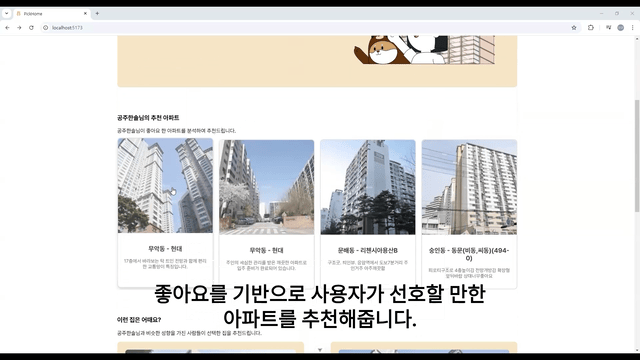Image resolution: width=640 pixels, height=360 pixels.
Task: Go forward with the browser forward arrow
Action: click(x=19, y=28)
